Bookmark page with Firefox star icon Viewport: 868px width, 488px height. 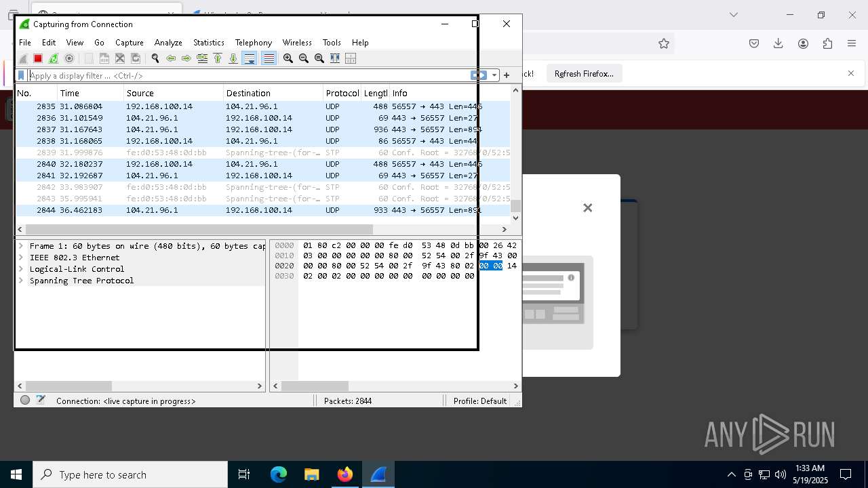coord(664,43)
